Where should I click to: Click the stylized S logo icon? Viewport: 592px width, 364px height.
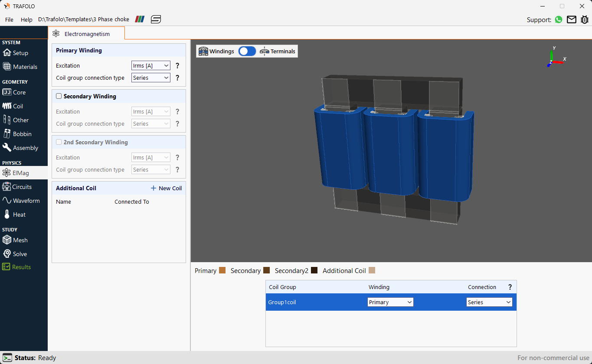click(x=156, y=19)
